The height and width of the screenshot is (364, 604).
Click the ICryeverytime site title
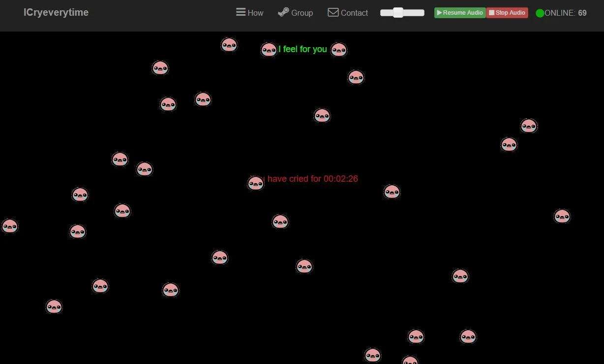[x=56, y=12]
